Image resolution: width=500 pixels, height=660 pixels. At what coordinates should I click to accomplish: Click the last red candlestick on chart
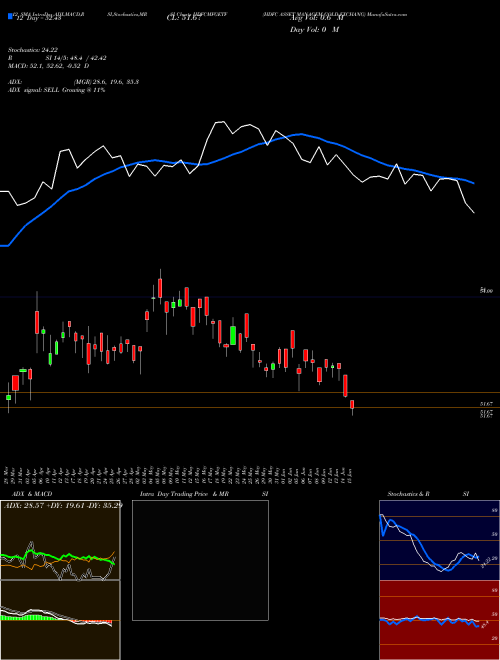coord(352,405)
